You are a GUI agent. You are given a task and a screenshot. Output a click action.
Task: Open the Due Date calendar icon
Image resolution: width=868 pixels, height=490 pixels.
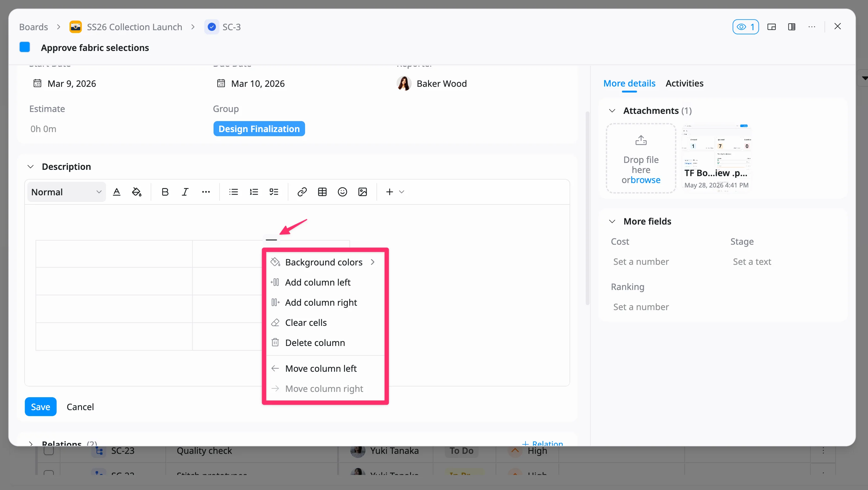(221, 83)
